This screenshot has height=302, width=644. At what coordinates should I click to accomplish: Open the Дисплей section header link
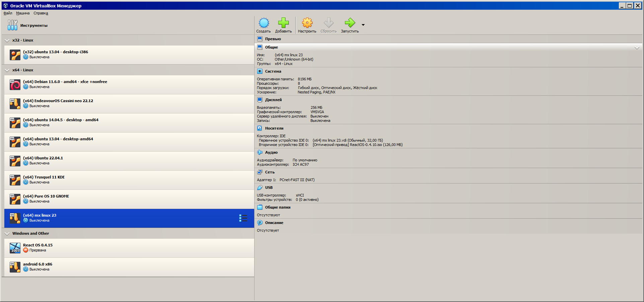(x=274, y=100)
